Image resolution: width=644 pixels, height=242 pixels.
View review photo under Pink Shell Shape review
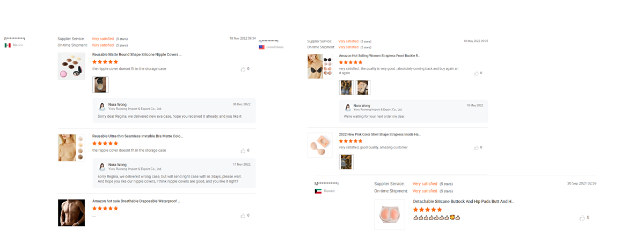(x=346, y=161)
